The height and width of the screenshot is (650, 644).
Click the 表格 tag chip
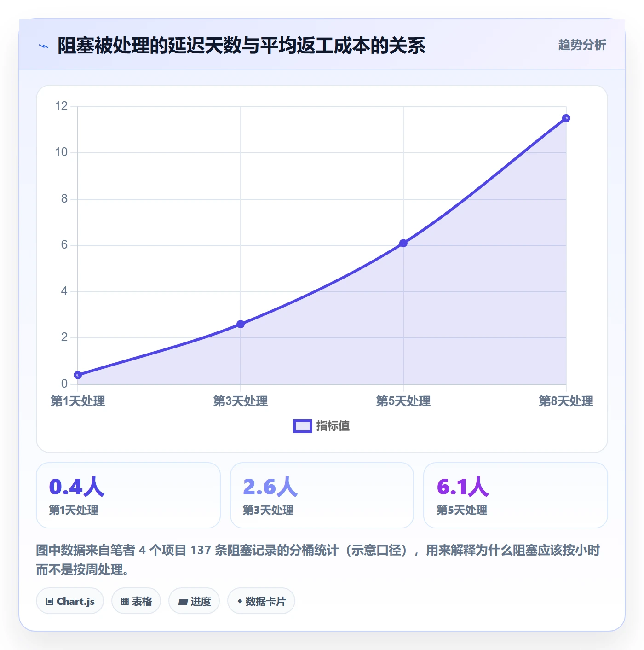point(136,601)
